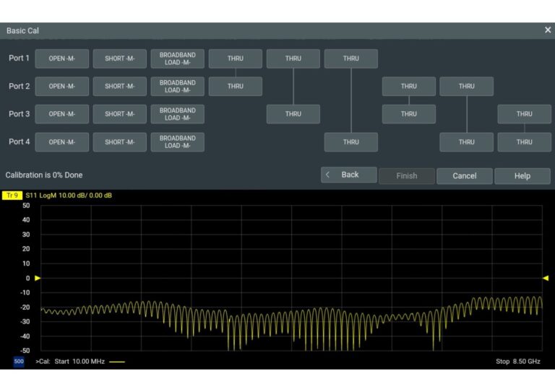Click Port 1 THRU of the Port 1-2 pair
555x392 pixels.
click(x=236, y=58)
